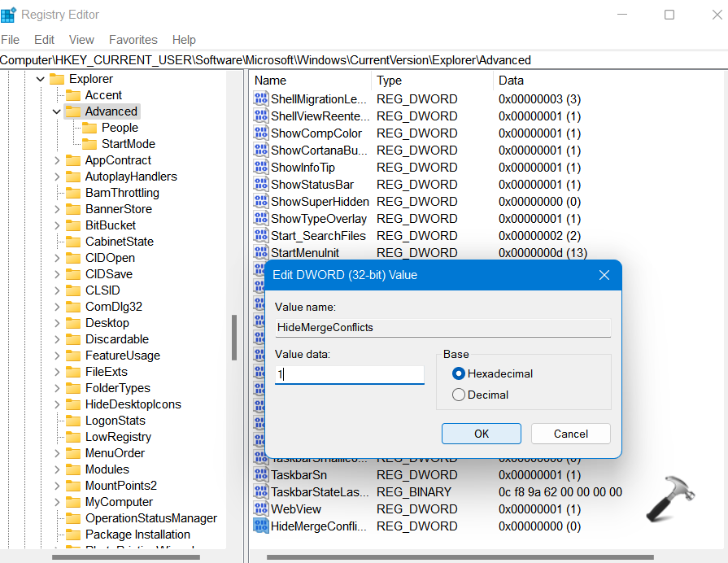728x563 pixels.
Task: Click the Registry Editor app icon in title bar
Action: pyautogui.click(x=9, y=15)
